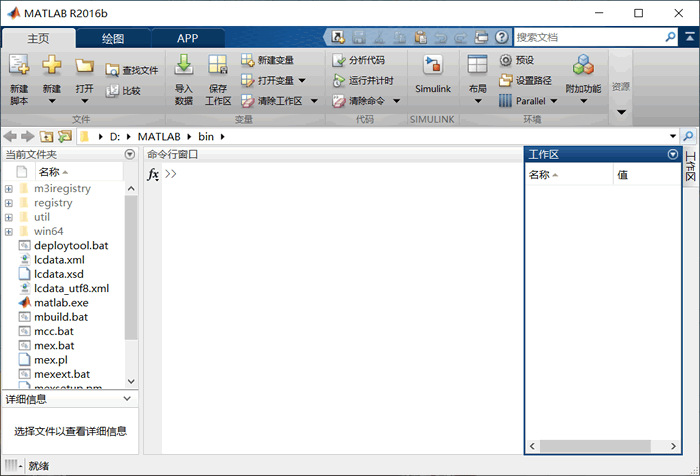This screenshot has width=700, height=476.
Task: Expand the Resources (资源) section arrow
Action: click(x=621, y=112)
